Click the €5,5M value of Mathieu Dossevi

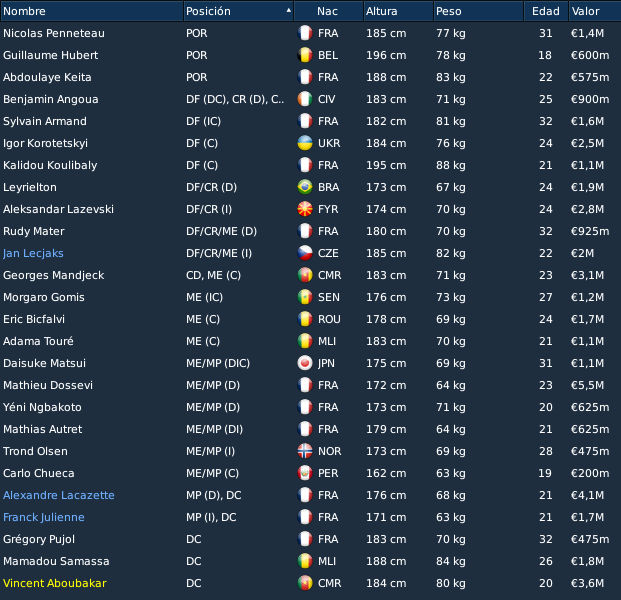587,385
